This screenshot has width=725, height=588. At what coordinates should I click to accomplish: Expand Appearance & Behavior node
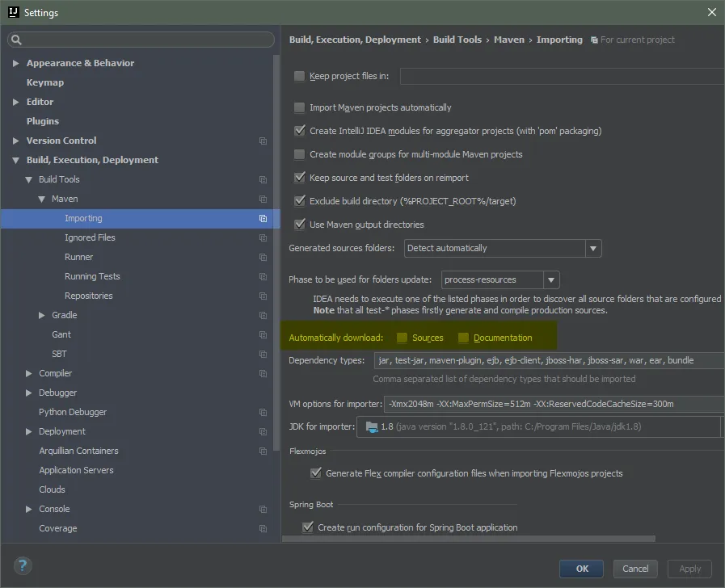pos(15,63)
